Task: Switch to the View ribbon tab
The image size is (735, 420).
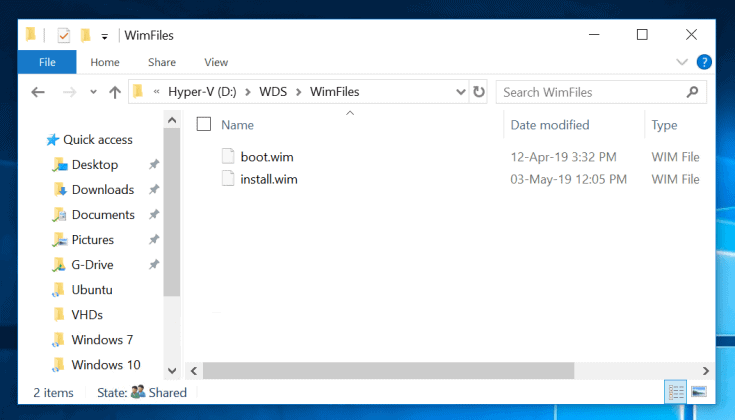Action: pos(215,62)
